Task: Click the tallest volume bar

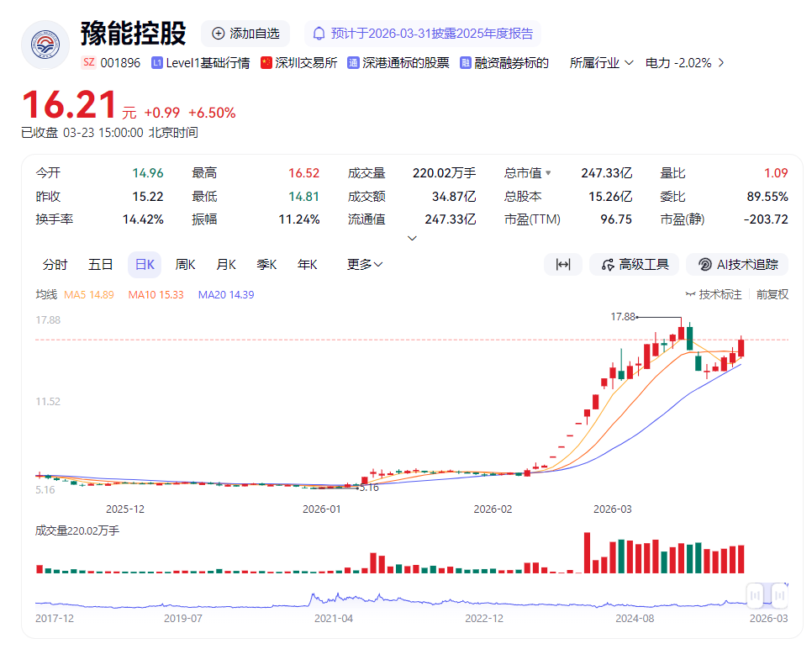Action: coord(587,552)
